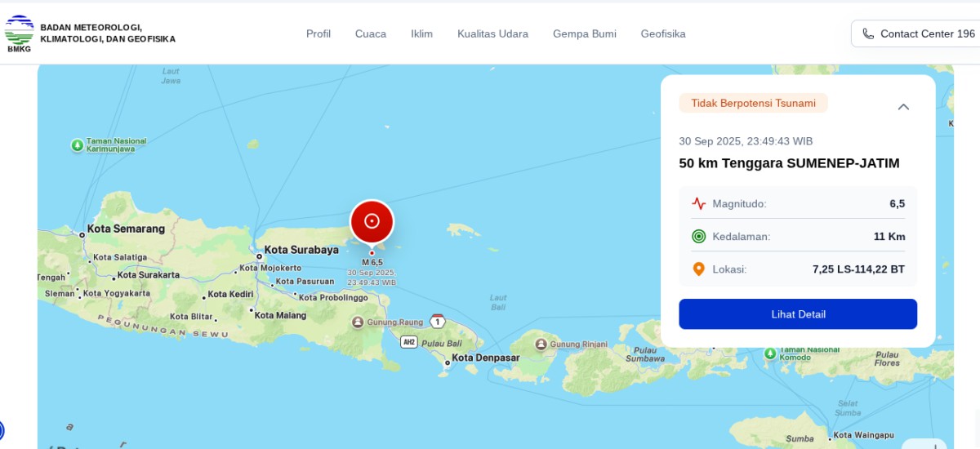Click the red Magnitudo pulse icon
The image size is (980, 449).
coord(698,203)
